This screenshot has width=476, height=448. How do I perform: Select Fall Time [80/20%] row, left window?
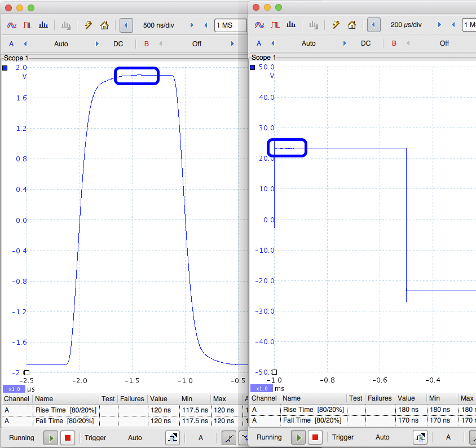[x=124, y=421]
